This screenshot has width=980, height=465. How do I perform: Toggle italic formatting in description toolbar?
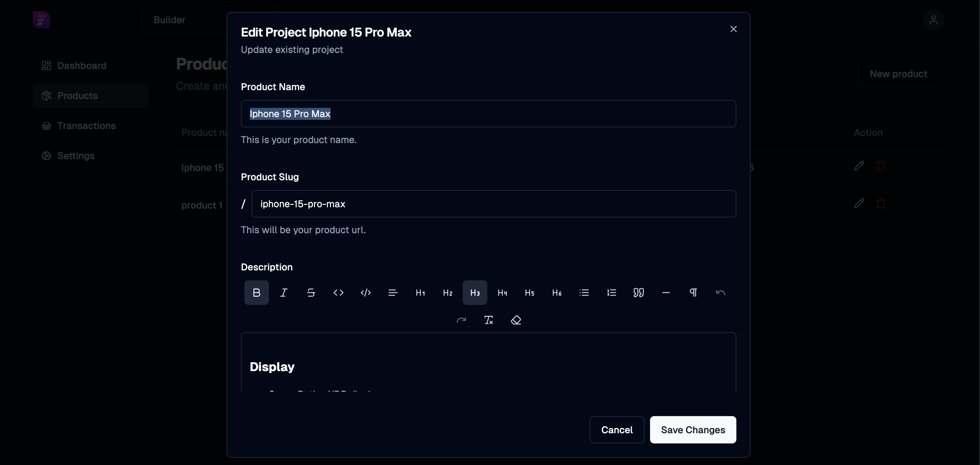pyautogui.click(x=284, y=293)
